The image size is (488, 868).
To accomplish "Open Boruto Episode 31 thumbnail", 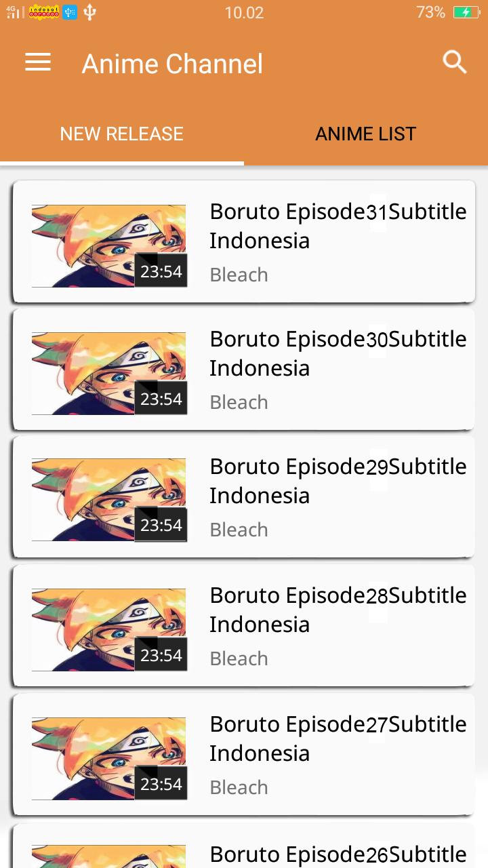I will (109, 246).
